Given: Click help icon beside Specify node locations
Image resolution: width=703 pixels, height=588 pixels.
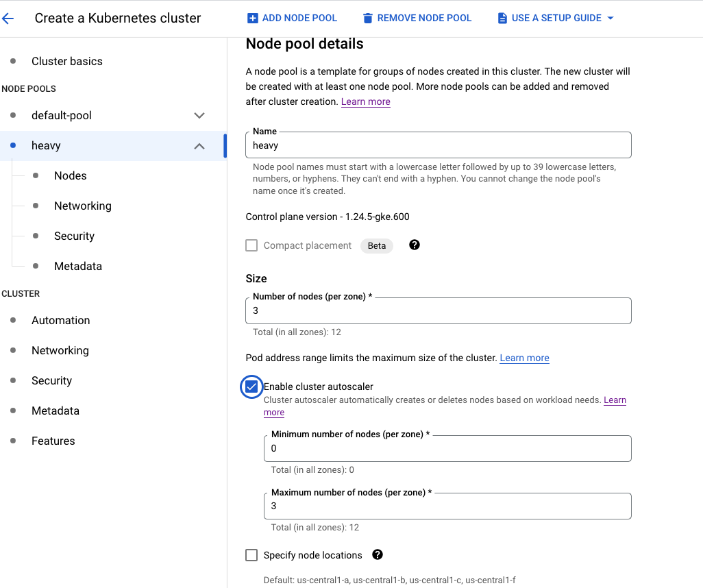Looking at the screenshot, I should coord(377,555).
